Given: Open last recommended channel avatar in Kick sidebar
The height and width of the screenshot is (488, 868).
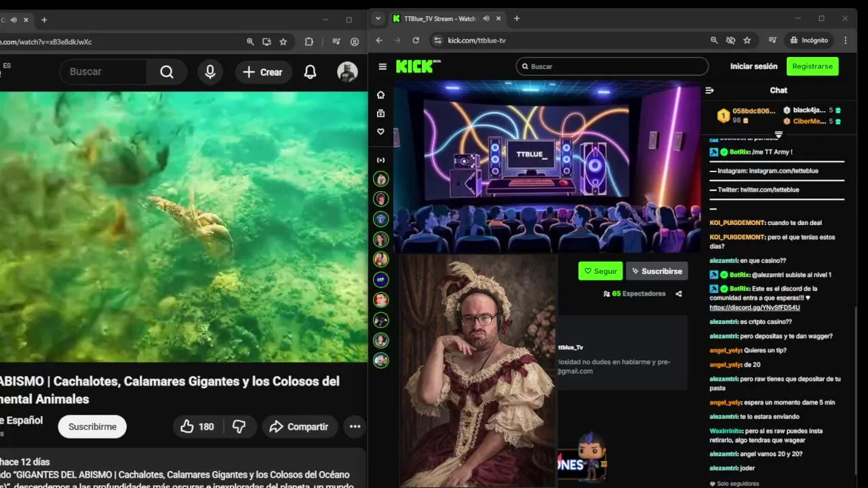Looking at the screenshot, I should coord(381,361).
